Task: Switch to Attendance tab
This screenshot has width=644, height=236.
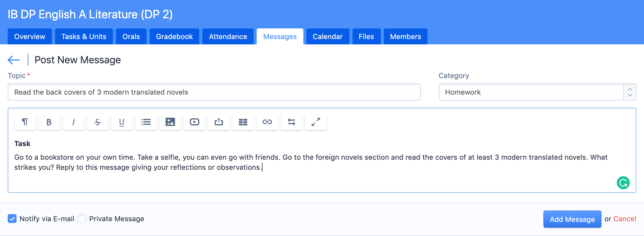Action: pyautogui.click(x=228, y=36)
